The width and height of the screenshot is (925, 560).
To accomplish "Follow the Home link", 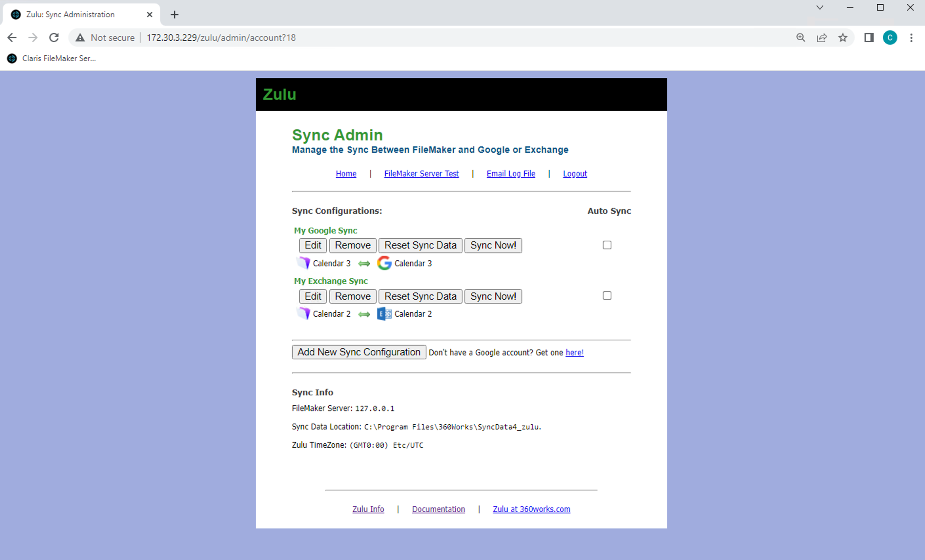I will click(346, 173).
